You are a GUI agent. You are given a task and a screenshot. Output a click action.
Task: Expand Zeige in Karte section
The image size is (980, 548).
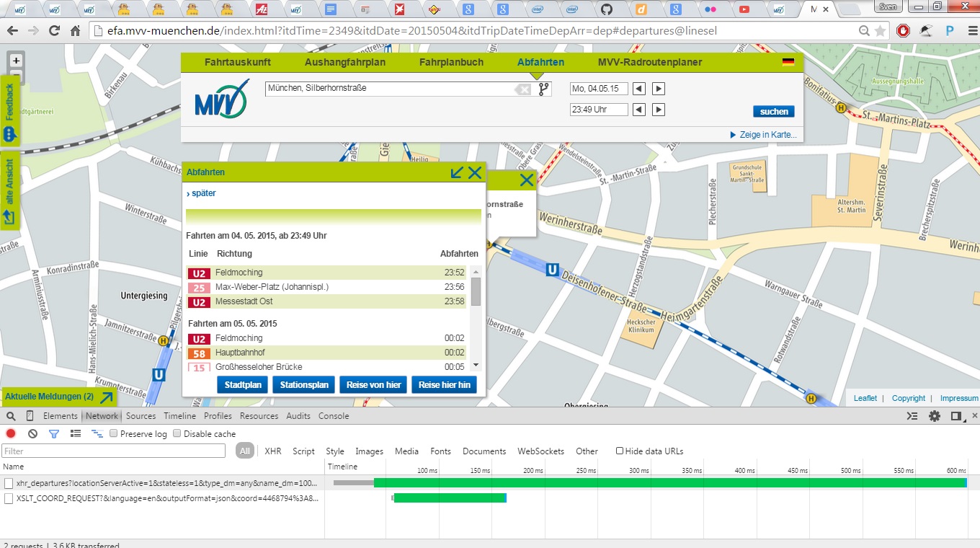(763, 135)
